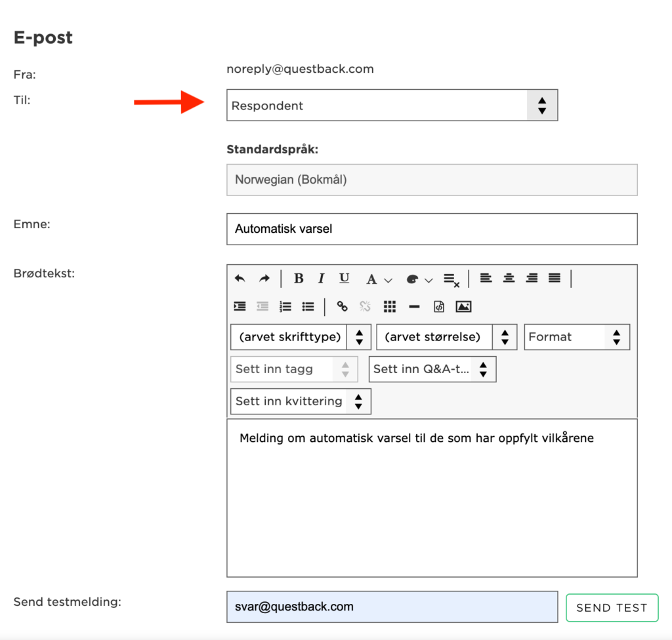Viewport: 672px width, 640px height.
Task: Toggle italic formatting
Action: pos(321,279)
